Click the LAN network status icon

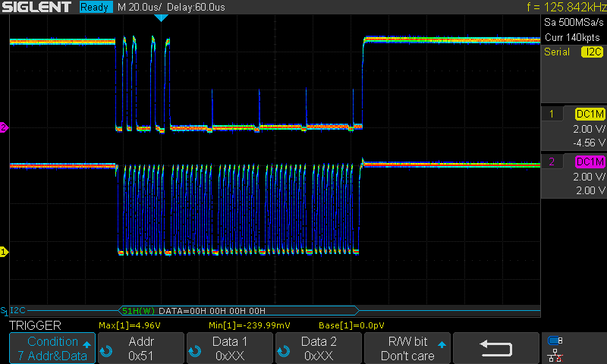tap(555, 356)
